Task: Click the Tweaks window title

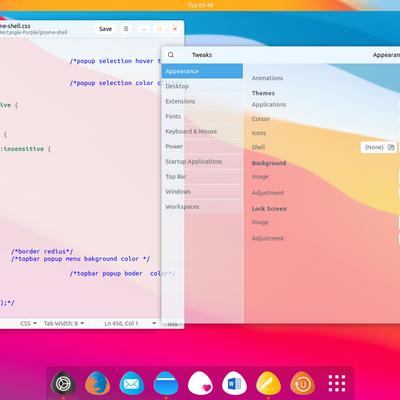Action: [202, 55]
